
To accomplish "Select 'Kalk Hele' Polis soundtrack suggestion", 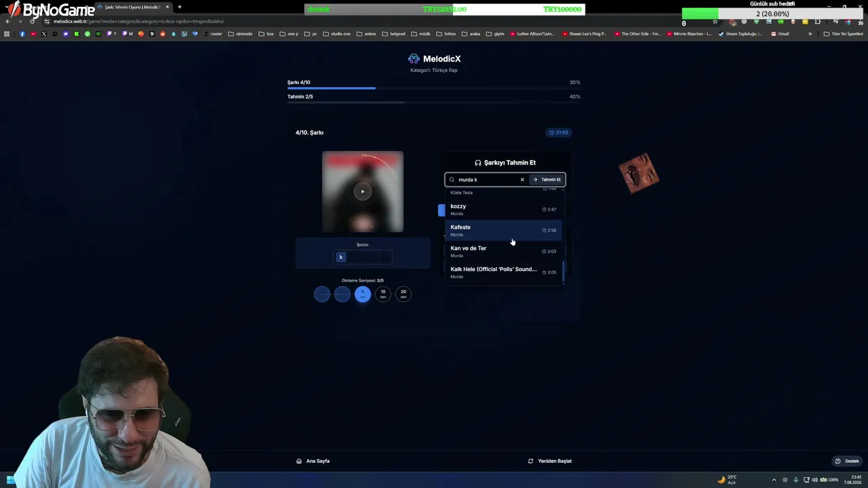I will [x=503, y=272].
